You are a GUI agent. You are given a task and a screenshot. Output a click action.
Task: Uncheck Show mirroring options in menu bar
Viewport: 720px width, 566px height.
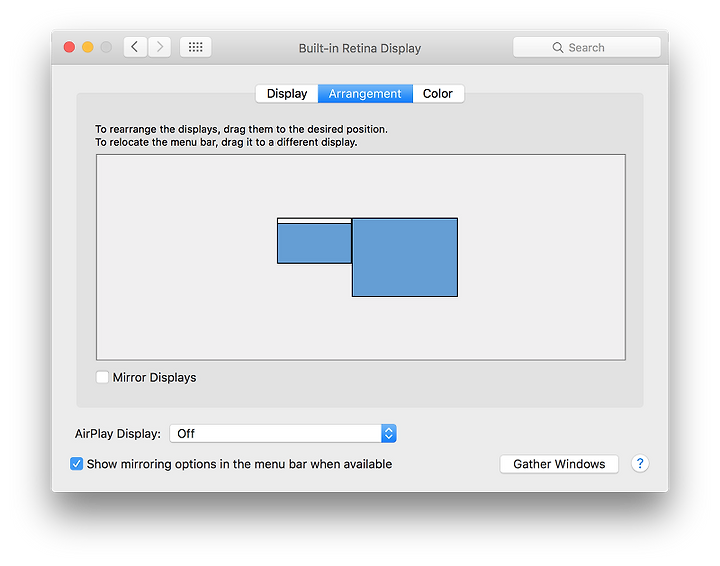[x=76, y=464]
